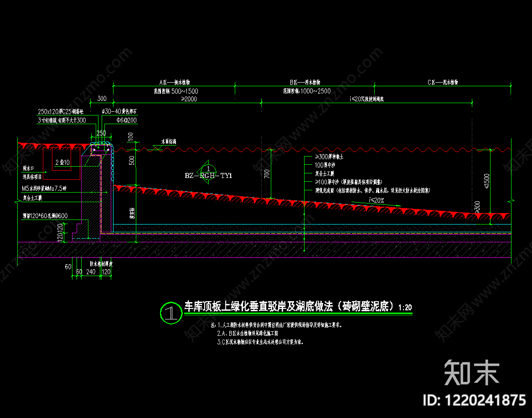Viewport: 532px width, 418px height.
Task: Select the 建筑完成面 layer note
Action: (372, 190)
